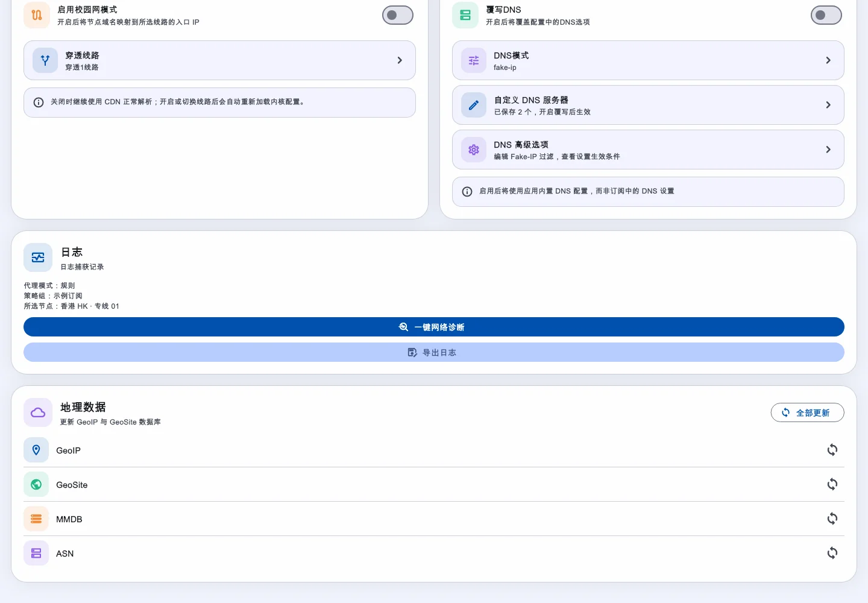Click the 地理数据 section heading
The image size is (868, 603).
pos(83,407)
